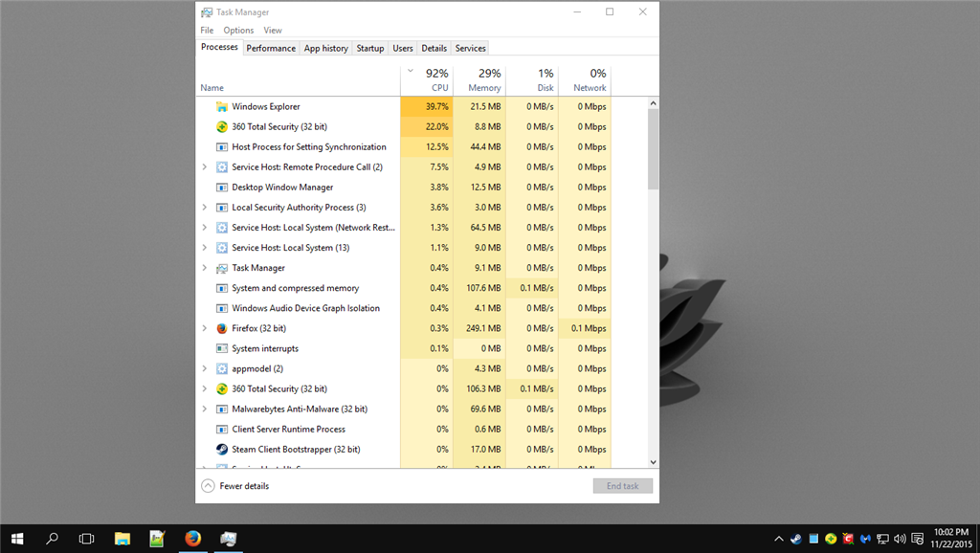
Task: Switch to the Startup tab
Action: pos(370,48)
